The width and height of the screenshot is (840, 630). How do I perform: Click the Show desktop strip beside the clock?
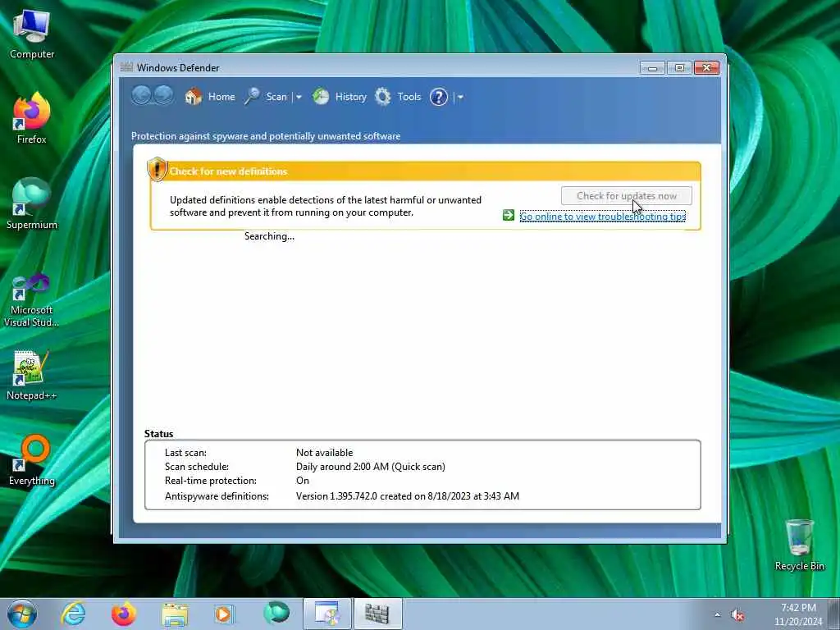(x=834, y=614)
